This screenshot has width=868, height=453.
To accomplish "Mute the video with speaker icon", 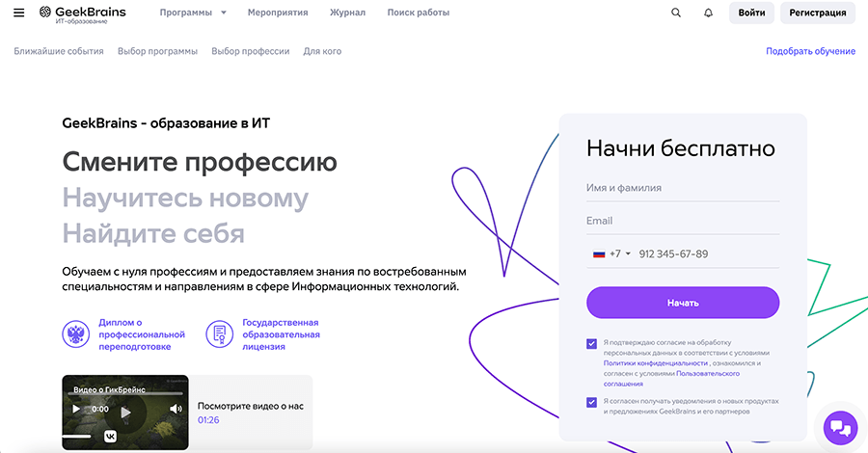I will pos(176,409).
